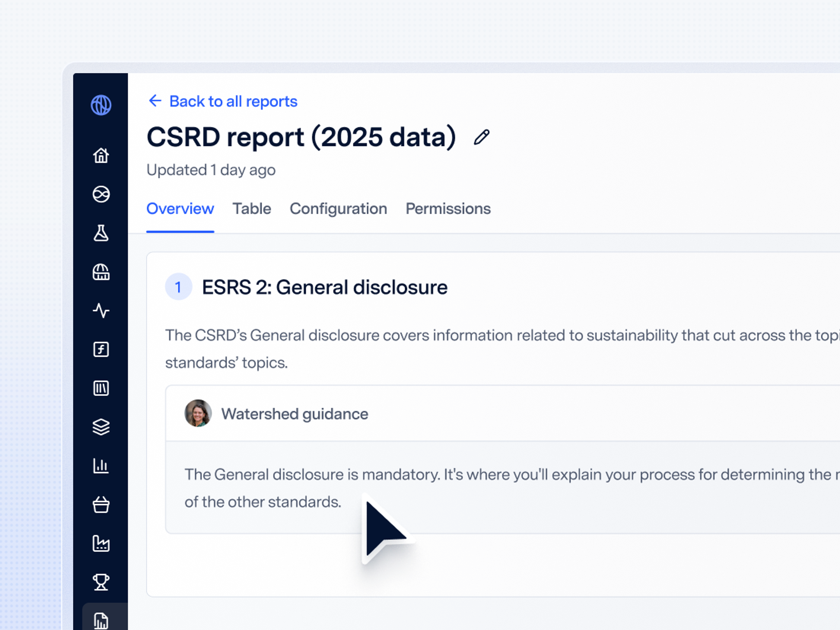Select the Overview tab
Screen dimensions: 840x630
180,208
